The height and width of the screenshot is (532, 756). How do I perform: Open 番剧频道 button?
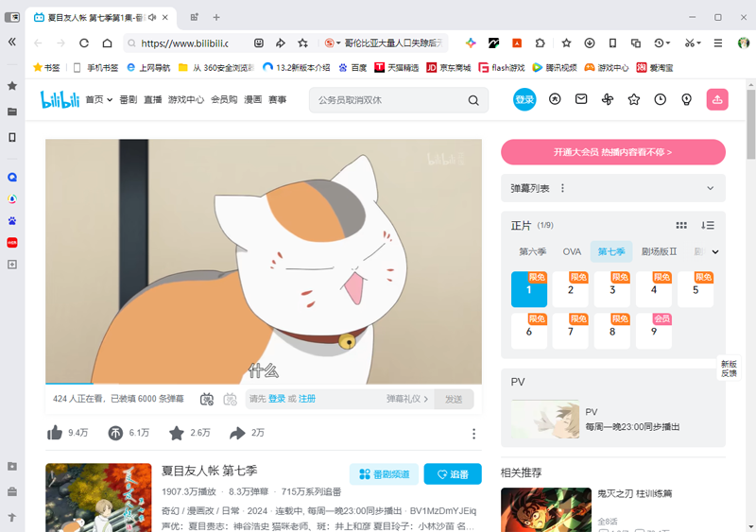pyautogui.click(x=385, y=474)
